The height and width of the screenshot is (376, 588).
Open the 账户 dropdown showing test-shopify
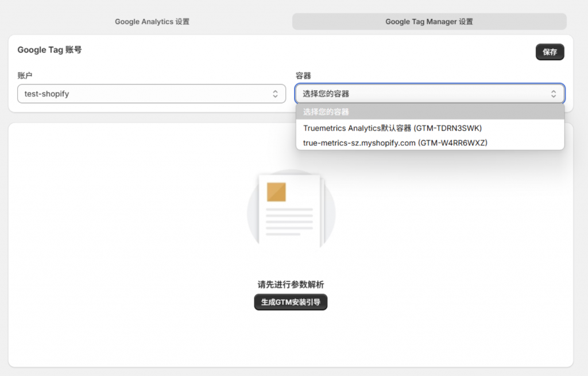pyautogui.click(x=152, y=94)
